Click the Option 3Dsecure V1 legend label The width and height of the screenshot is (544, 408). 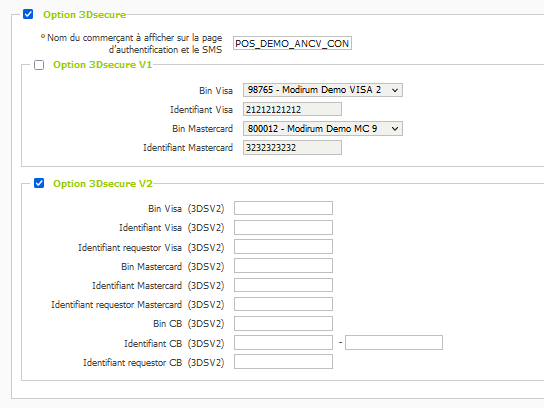[x=102, y=65]
